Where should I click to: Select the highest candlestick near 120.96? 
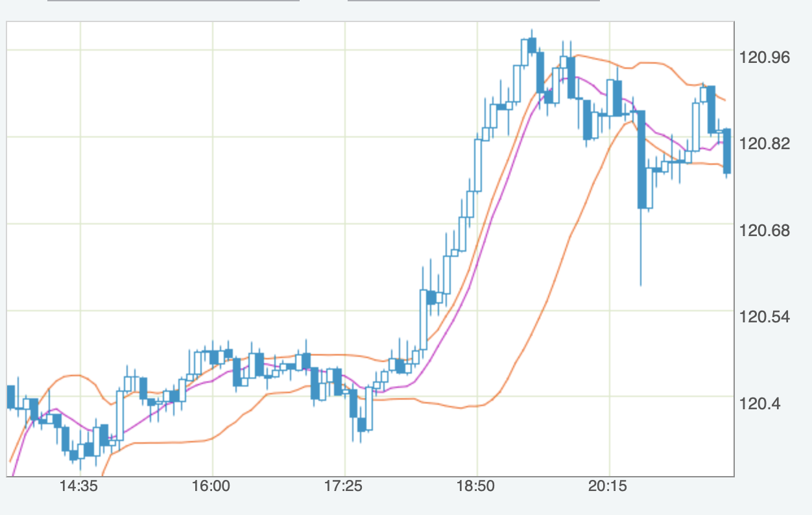click(531, 45)
